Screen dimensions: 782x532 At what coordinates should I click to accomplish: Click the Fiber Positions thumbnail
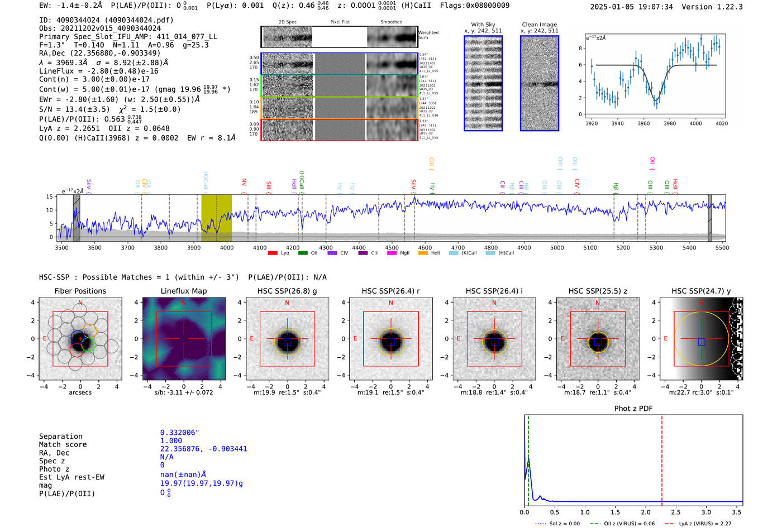[x=80, y=339]
